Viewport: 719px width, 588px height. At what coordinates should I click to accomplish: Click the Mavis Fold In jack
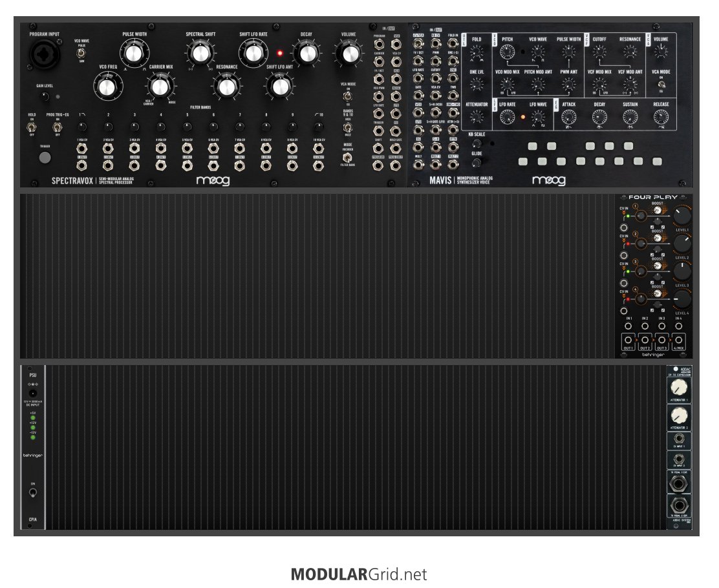[453, 43]
